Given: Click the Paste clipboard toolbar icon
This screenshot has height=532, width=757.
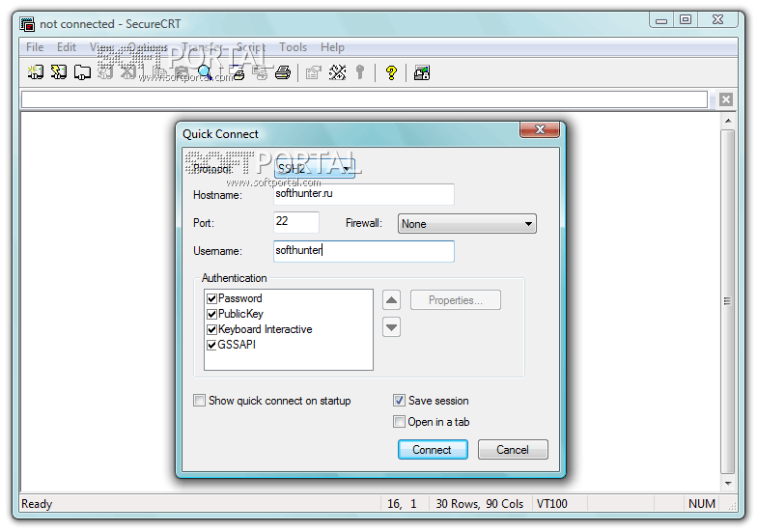Looking at the screenshot, I should 182,72.
